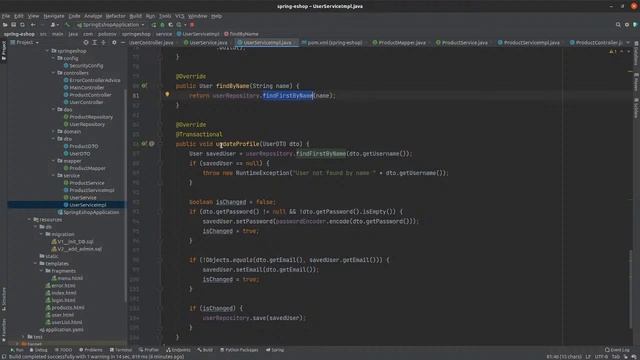The image size is (640, 360).
Task: Click the UTF-8 encoding status bar entry
Action: pyautogui.click(x=601, y=356)
